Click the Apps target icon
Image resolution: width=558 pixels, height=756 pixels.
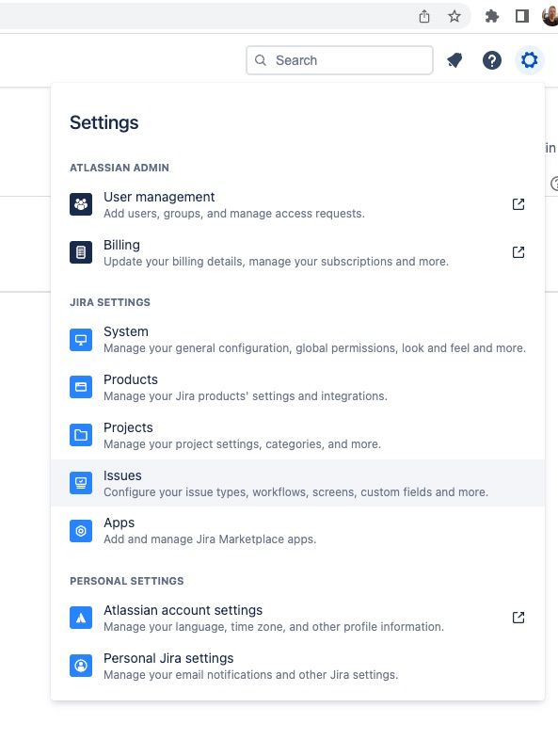(81, 531)
